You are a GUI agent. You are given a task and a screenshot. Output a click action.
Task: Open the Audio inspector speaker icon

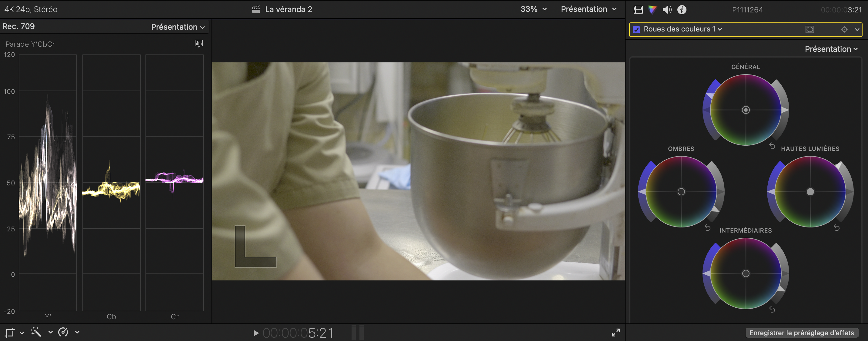[667, 10]
